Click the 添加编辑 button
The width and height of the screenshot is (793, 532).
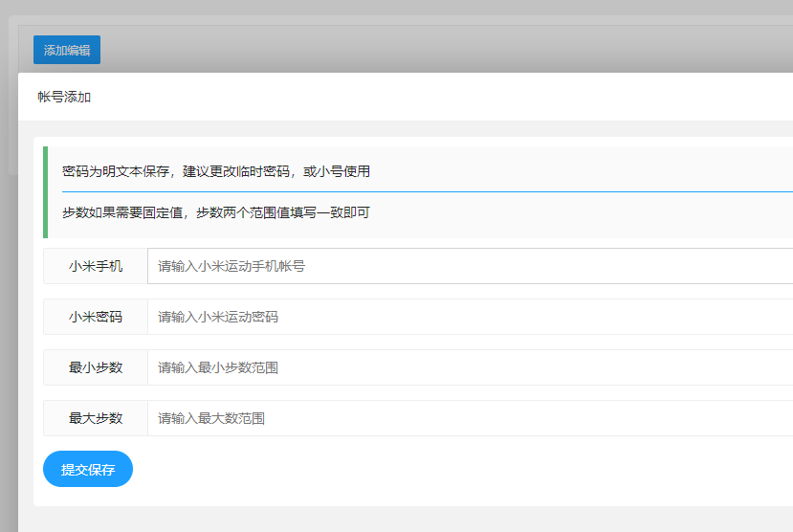[x=67, y=50]
